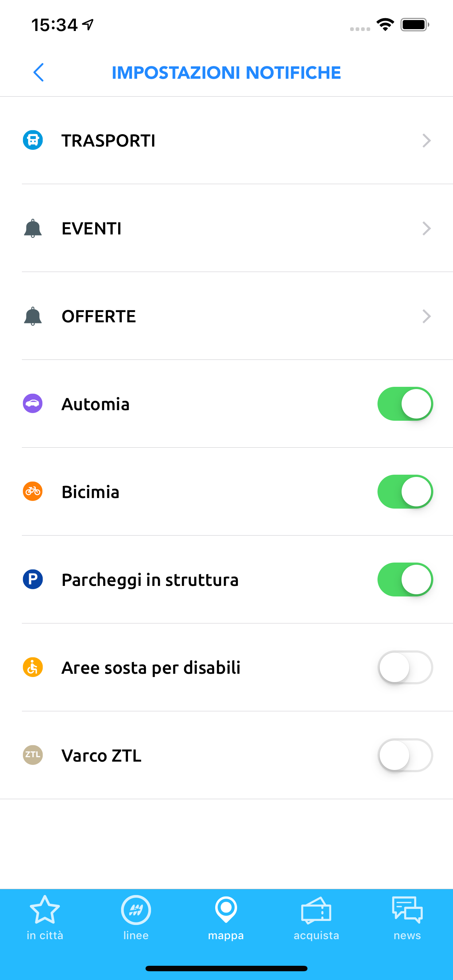Image resolution: width=453 pixels, height=980 pixels.
Task: Enable Aree sosta per disabili toggle
Action: pos(405,667)
